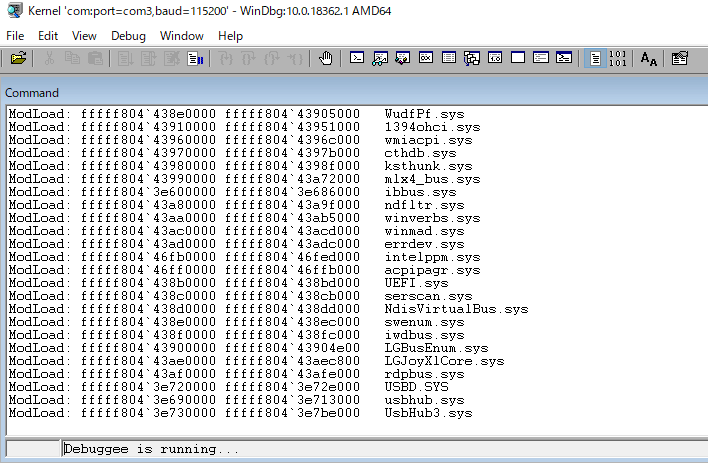Click the Step Into toolbar icon
The height and width of the screenshot is (463, 708).
click(x=225, y=58)
